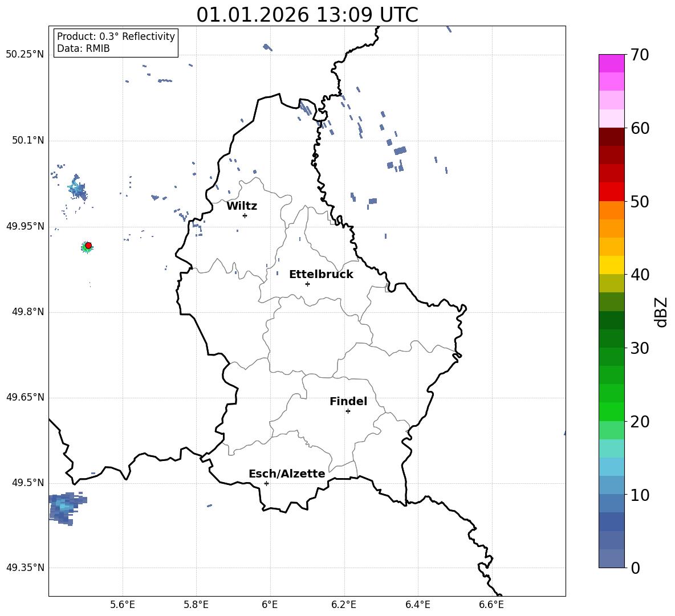Click the 6.4°E longitude label
The width and height of the screenshot is (675, 616).
(417, 605)
